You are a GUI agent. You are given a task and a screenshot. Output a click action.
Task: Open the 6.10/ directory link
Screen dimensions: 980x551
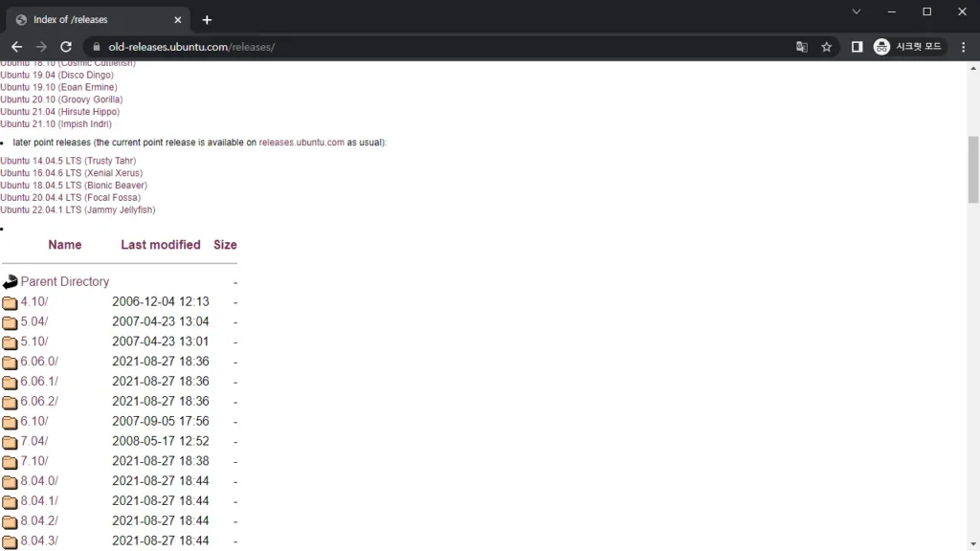34,422
